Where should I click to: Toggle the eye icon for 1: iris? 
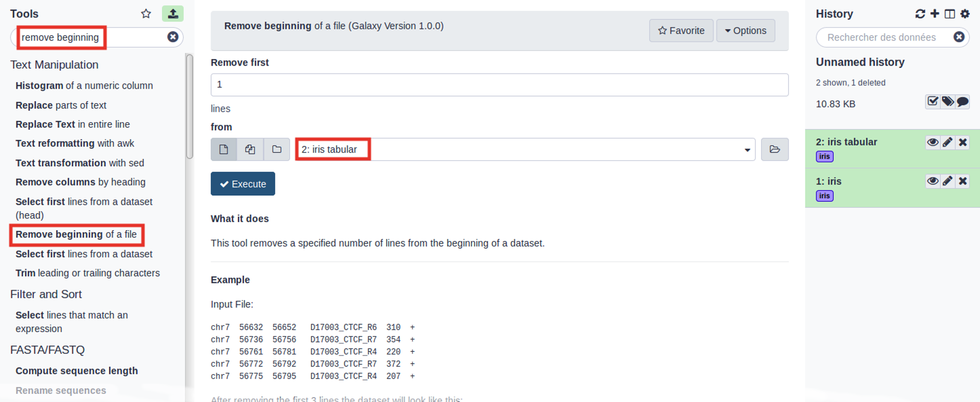coord(932,181)
